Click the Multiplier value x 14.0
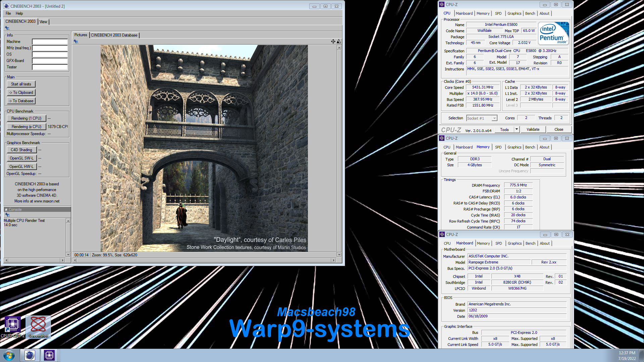 [483, 93]
